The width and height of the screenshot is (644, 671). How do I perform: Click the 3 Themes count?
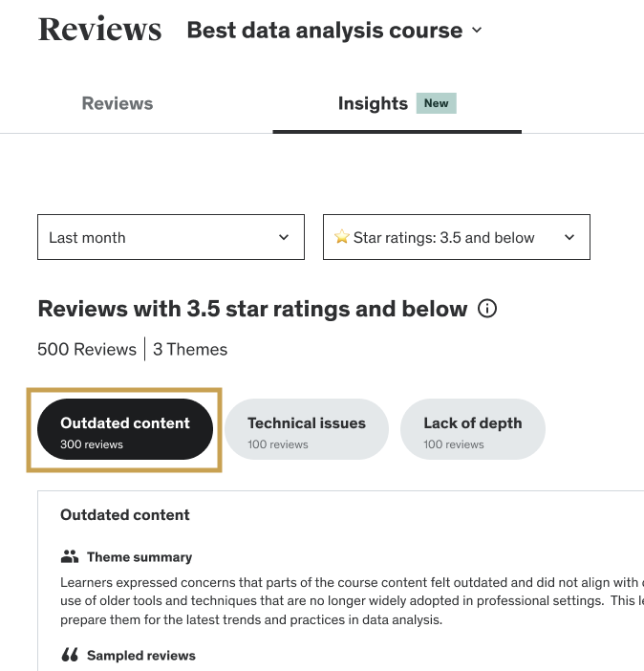pos(190,350)
